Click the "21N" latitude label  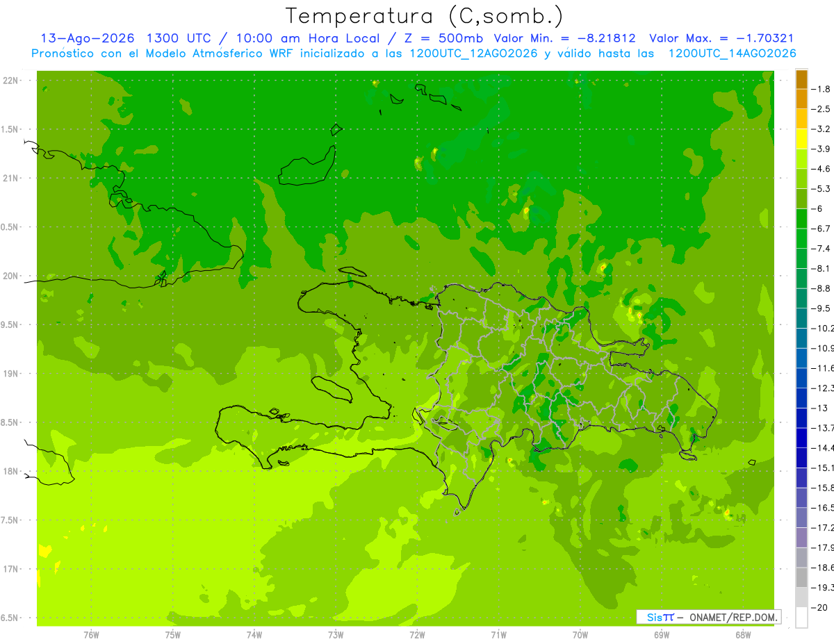point(10,179)
